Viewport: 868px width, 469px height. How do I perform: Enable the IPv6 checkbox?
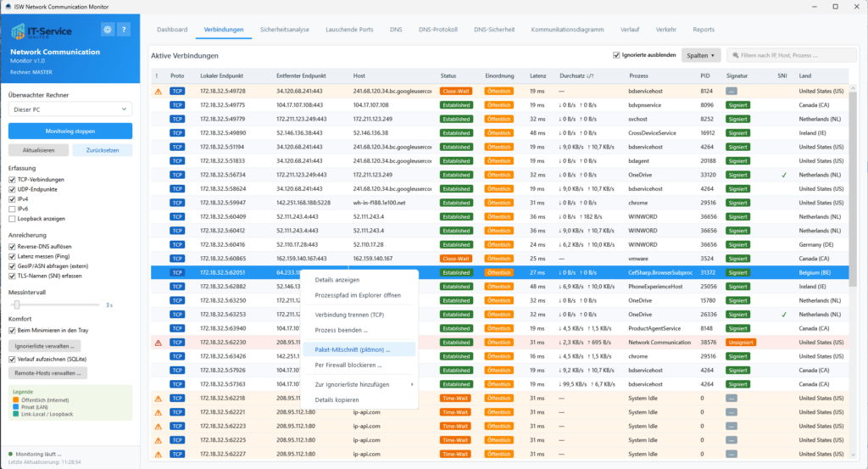12,209
